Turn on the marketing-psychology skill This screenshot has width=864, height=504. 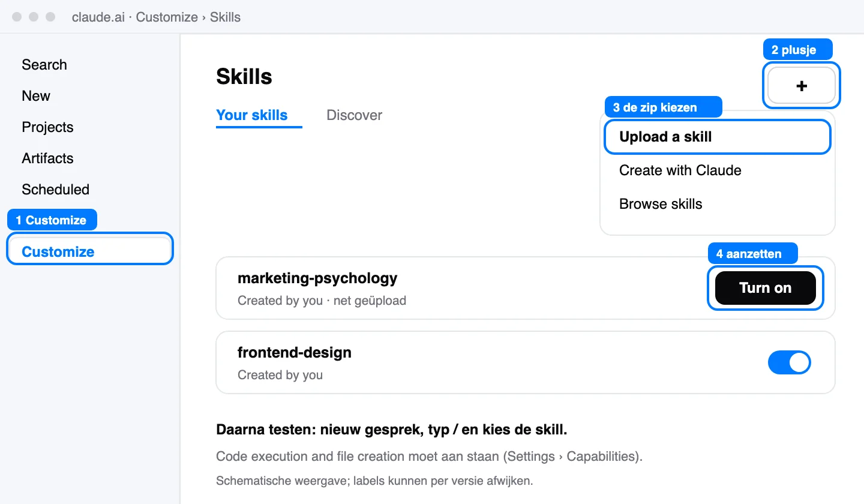765,288
